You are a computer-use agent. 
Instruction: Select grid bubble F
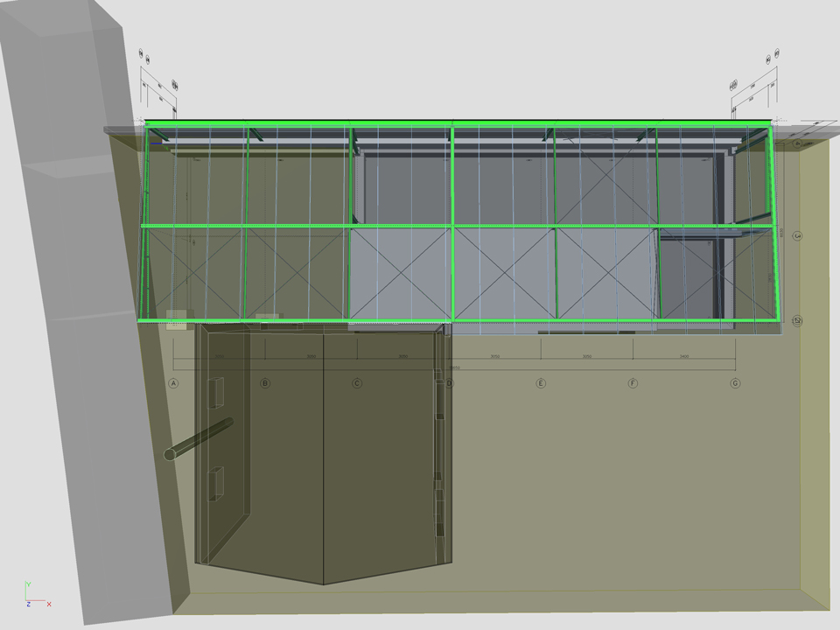(x=633, y=383)
